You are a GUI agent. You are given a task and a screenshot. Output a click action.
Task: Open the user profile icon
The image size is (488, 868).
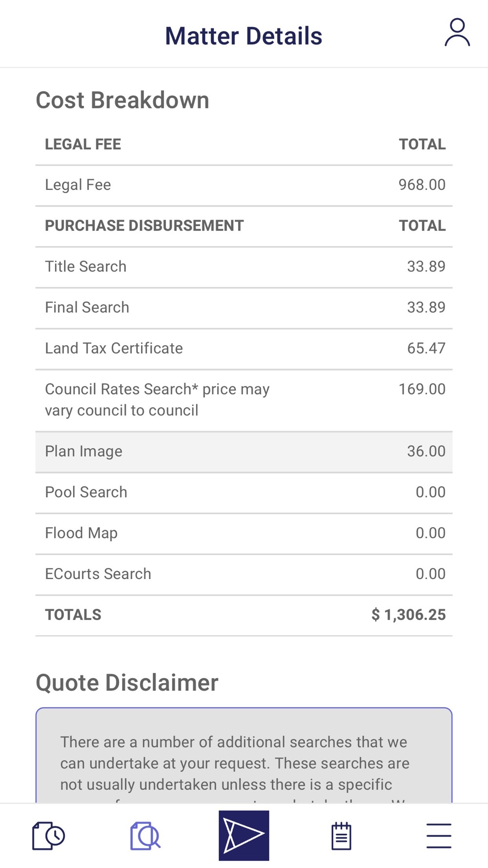pos(457,33)
